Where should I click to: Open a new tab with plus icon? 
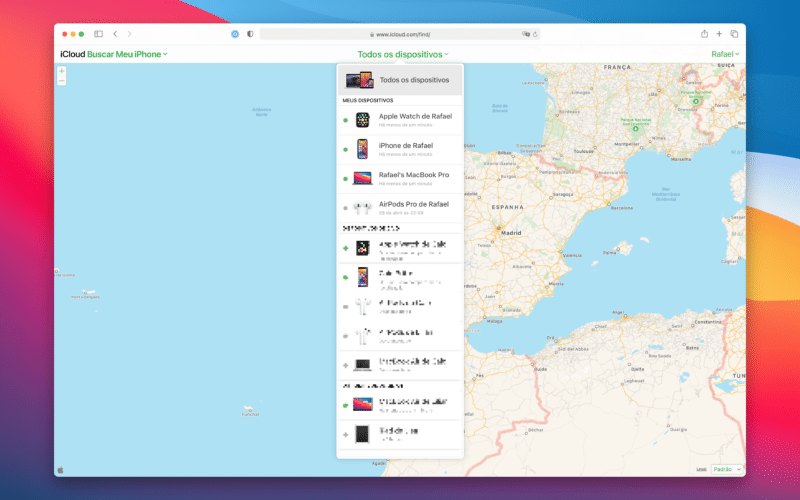tap(719, 34)
